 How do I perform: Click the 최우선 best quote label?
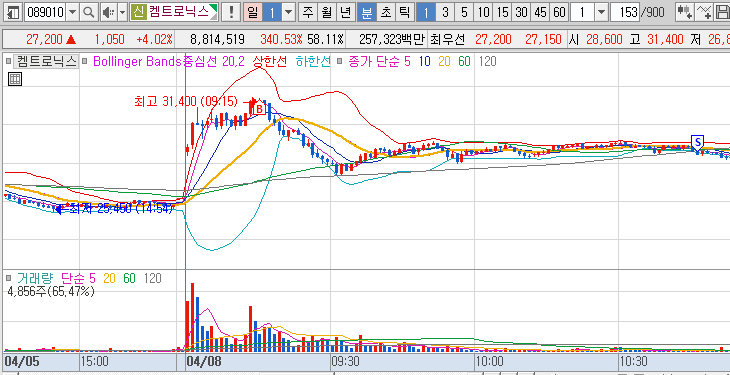(x=447, y=40)
